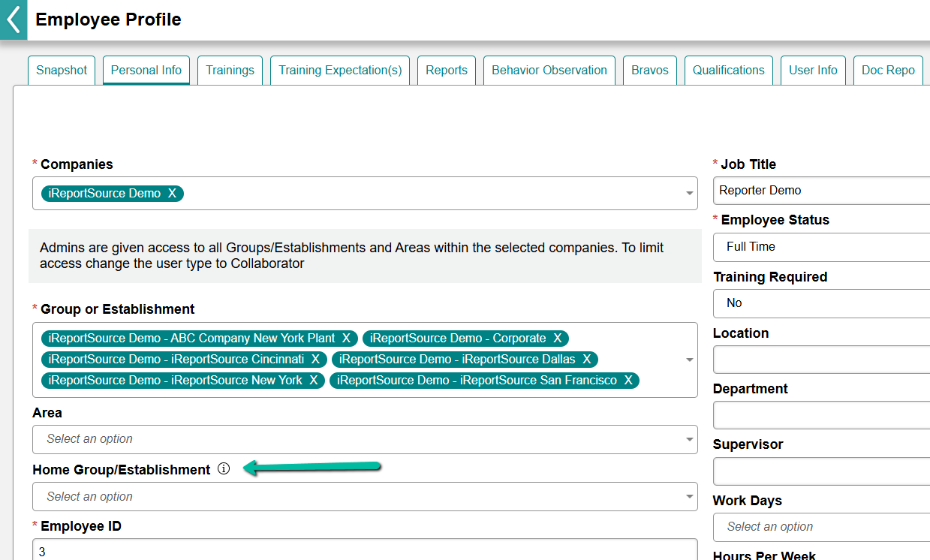The width and height of the screenshot is (930, 560).
Task: Click the Job Title label
Action: (x=748, y=164)
